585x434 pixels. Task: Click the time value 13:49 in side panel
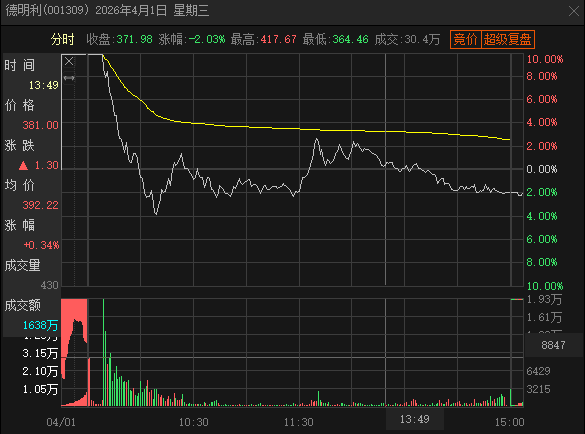(44, 85)
